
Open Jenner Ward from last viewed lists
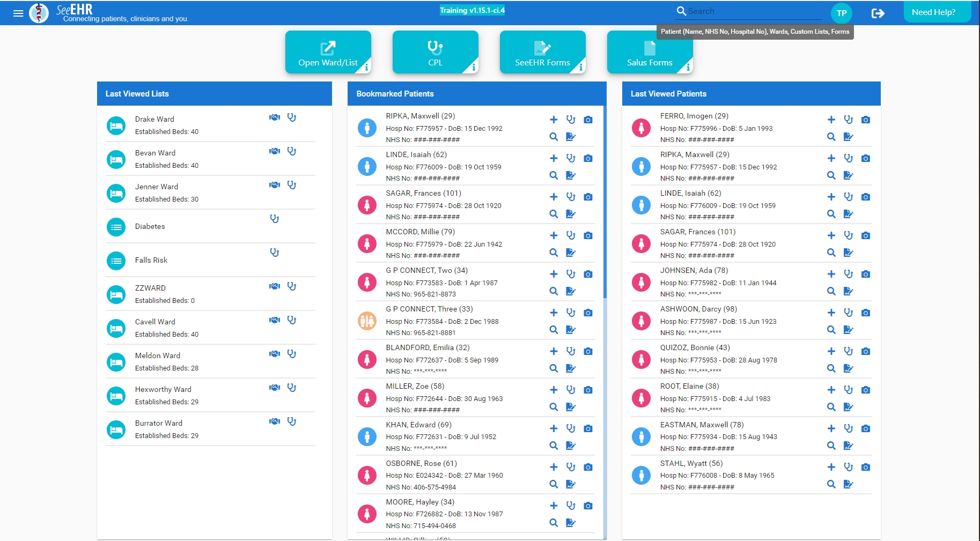click(210, 192)
